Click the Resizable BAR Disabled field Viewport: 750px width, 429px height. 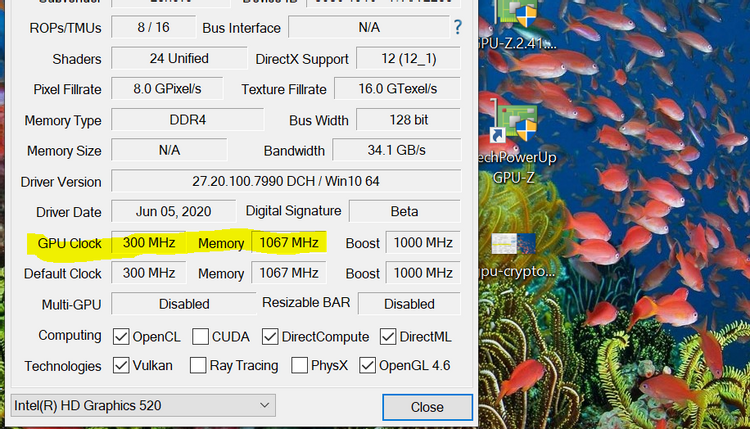[409, 304]
